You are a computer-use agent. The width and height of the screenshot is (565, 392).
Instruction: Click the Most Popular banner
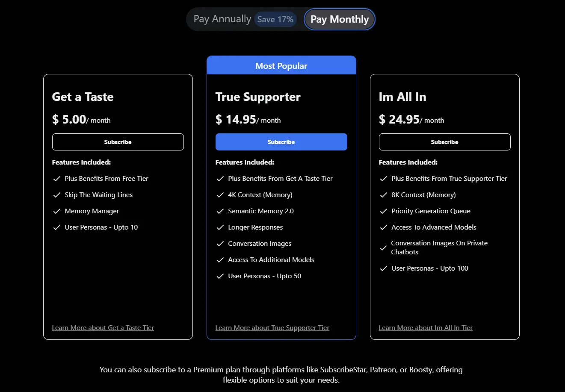point(281,65)
